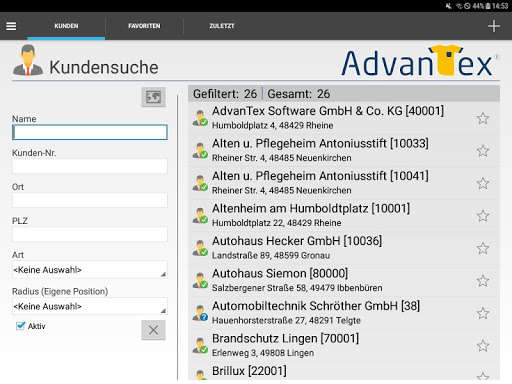The width and height of the screenshot is (512, 384).
Task: Switch to the Favoriten tab
Action: click(x=144, y=26)
